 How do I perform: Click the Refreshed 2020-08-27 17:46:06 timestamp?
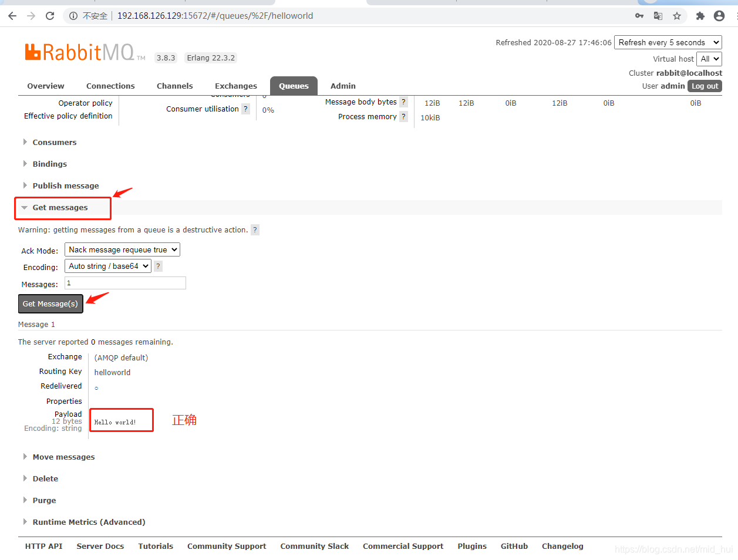[554, 42]
